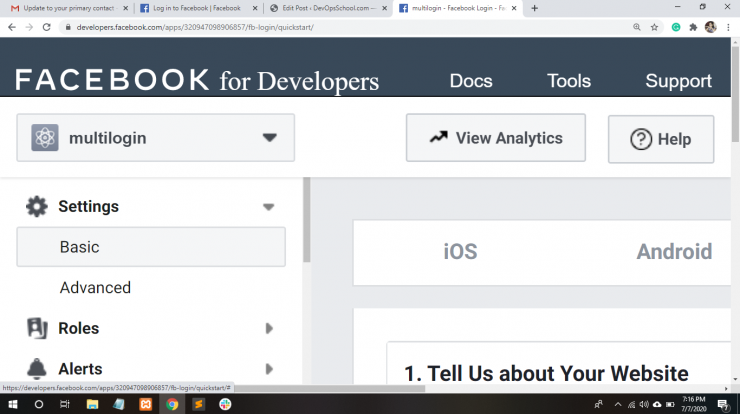Image resolution: width=740 pixels, height=414 pixels.
Task: Click the Roles icon
Action: coord(37,328)
